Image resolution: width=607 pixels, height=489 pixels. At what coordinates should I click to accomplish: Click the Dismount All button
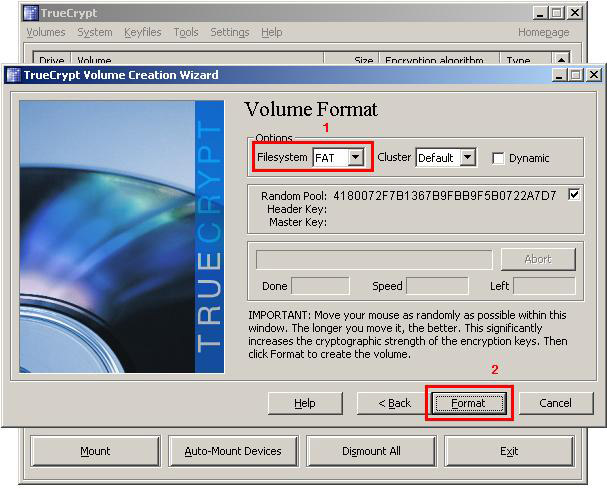pos(371,451)
